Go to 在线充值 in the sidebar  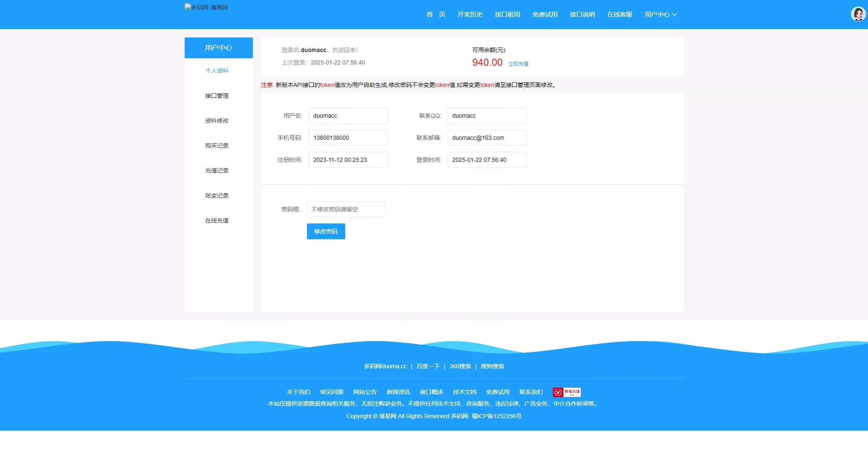tap(217, 221)
